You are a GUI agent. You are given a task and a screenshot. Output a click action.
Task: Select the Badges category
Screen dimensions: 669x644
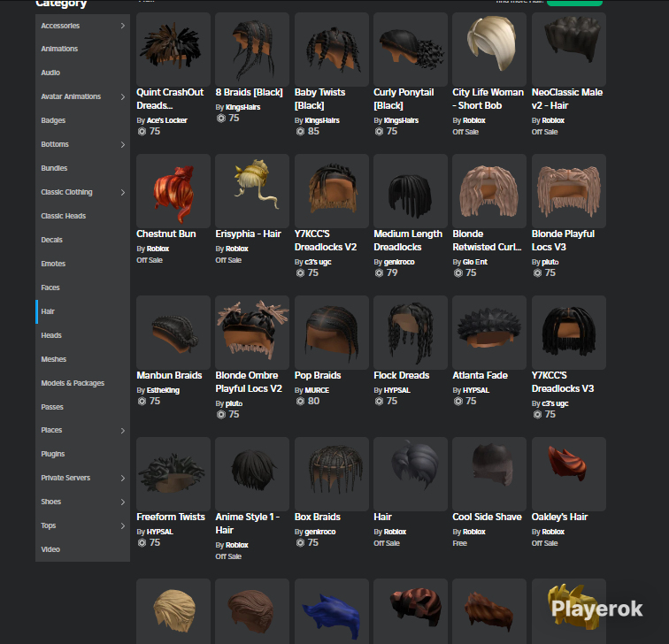53,120
